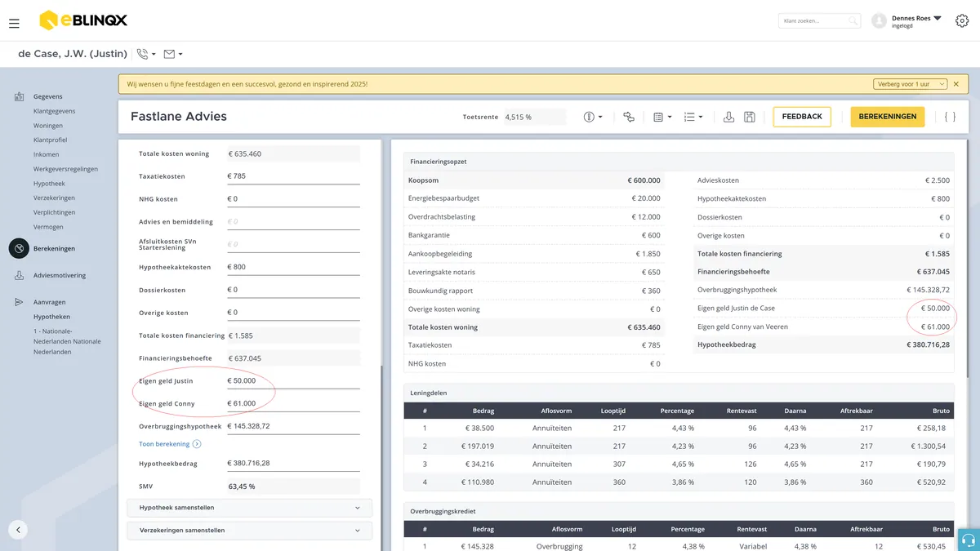Screen dimensions: 980x551
Task: Click the eBlinqx logo
Action: [83, 20]
